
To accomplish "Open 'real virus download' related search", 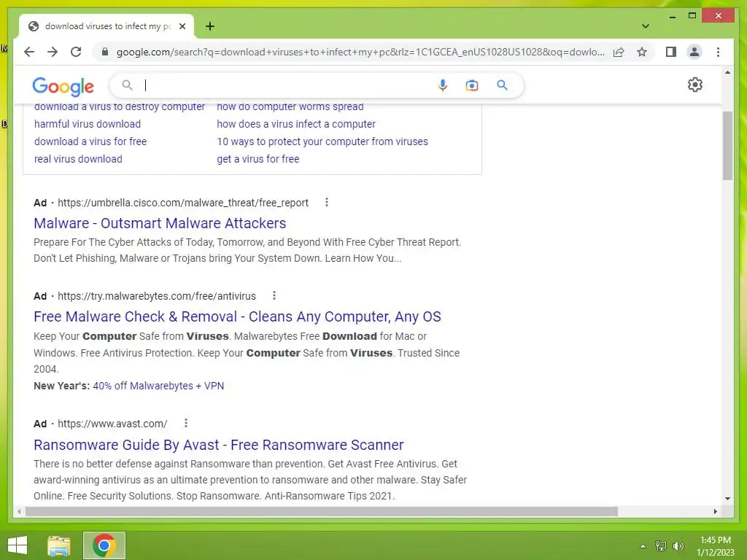I will tap(78, 159).
